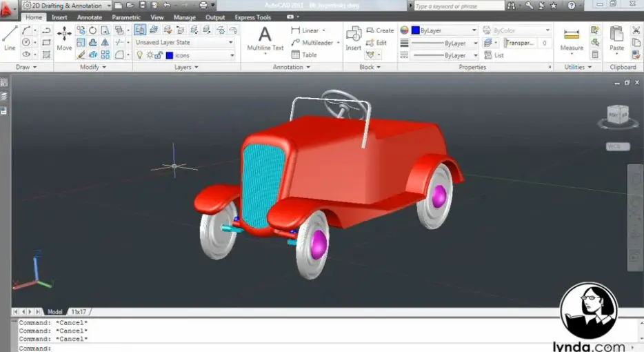
Task: Click the ViewCube in the viewport
Action: coord(617,115)
